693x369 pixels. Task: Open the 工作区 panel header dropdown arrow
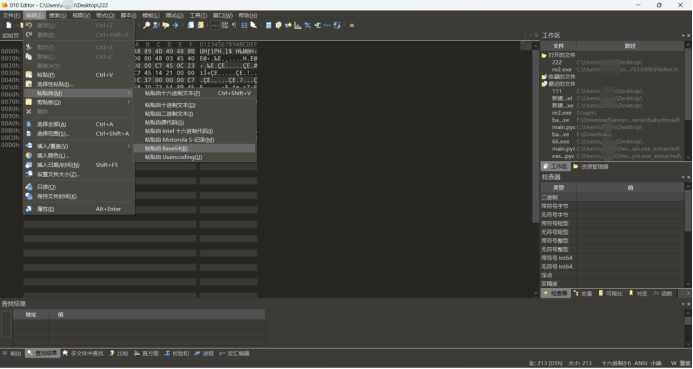click(x=683, y=36)
